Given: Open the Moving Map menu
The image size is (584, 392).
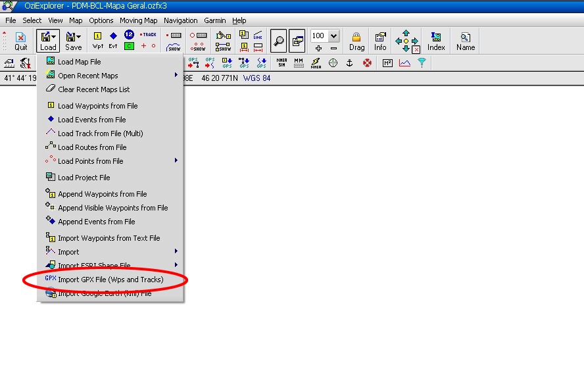Looking at the screenshot, I should click(x=139, y=20).
